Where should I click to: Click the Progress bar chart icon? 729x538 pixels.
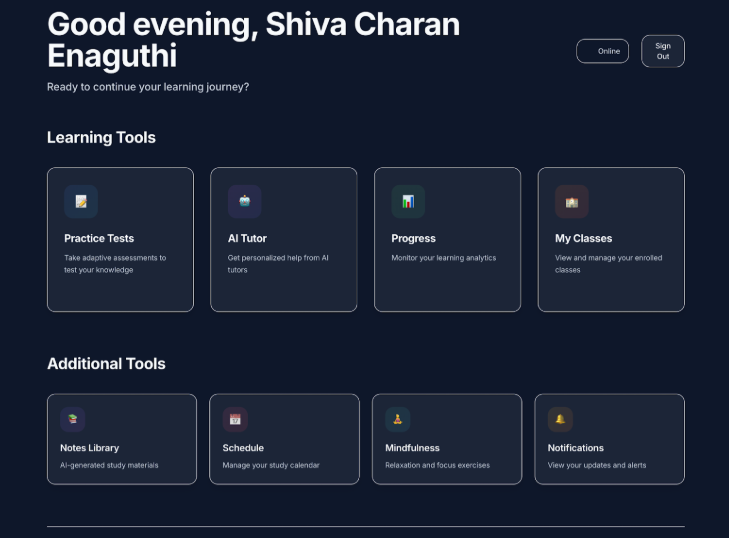tap(408, 201)
